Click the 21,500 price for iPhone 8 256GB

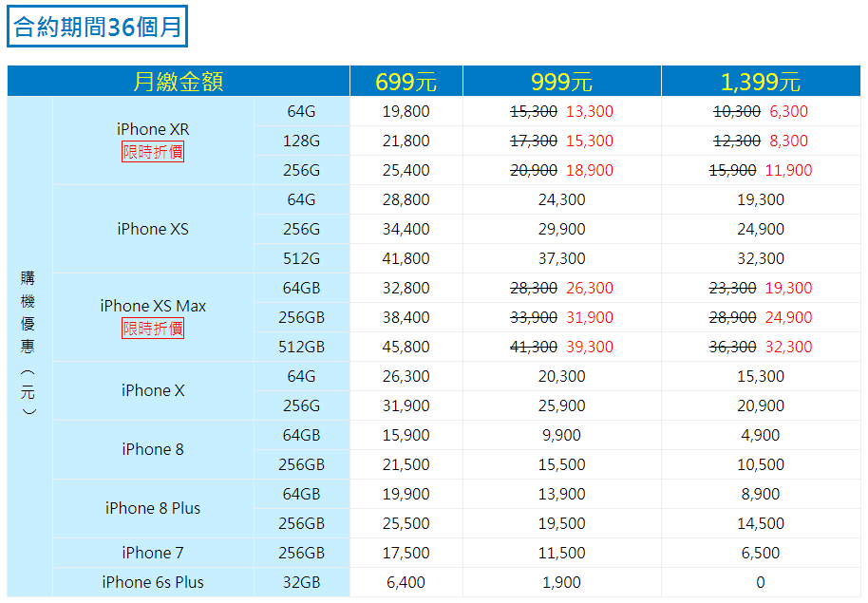(406, 464)
